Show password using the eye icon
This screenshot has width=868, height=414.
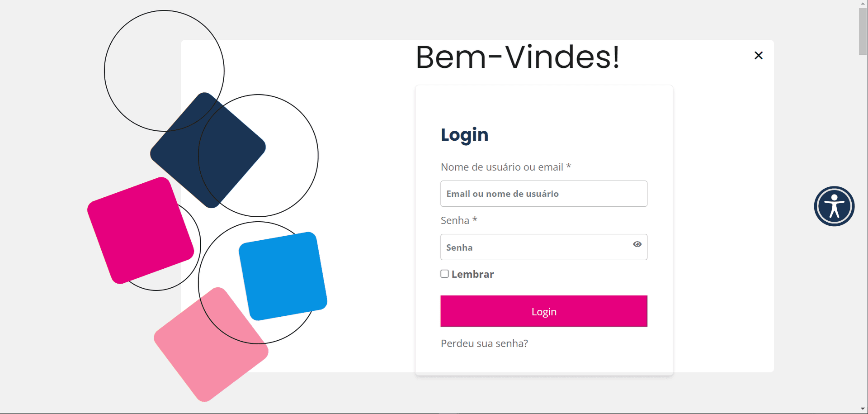click(637, 244)
